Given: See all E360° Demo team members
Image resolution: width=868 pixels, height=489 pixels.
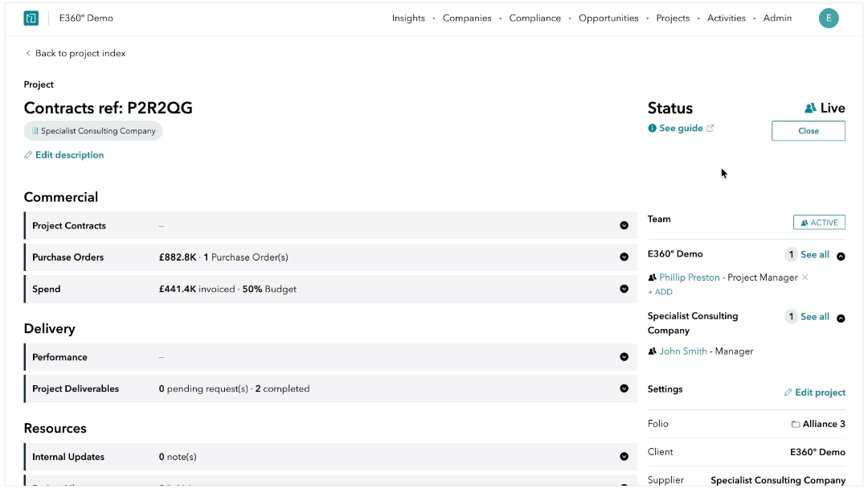Looking at the screenshot, I should tap(815, 255).
